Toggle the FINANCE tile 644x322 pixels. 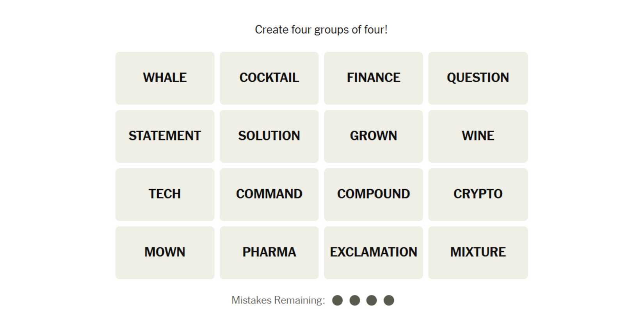(373, 78)
